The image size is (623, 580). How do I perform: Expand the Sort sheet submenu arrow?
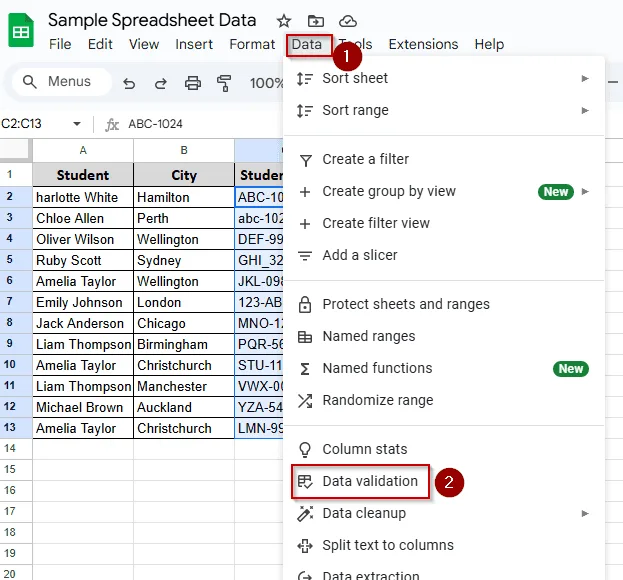pos(585,78)
